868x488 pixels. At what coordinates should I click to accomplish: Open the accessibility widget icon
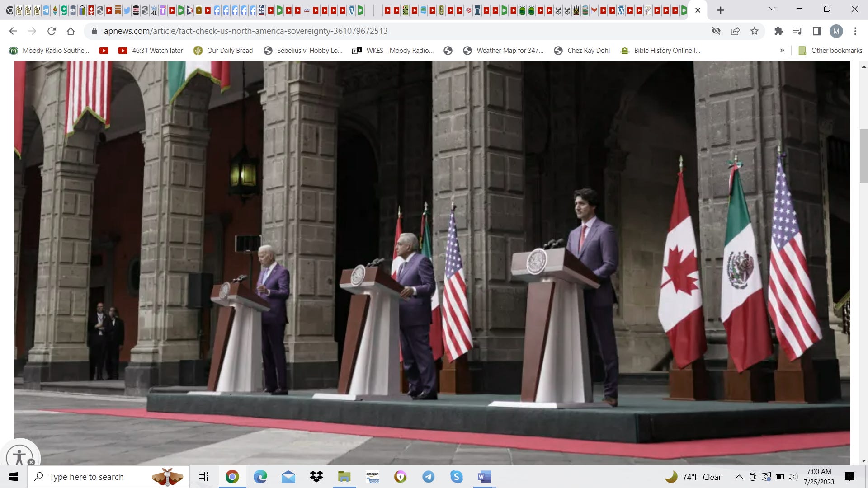tap(19, 456)
